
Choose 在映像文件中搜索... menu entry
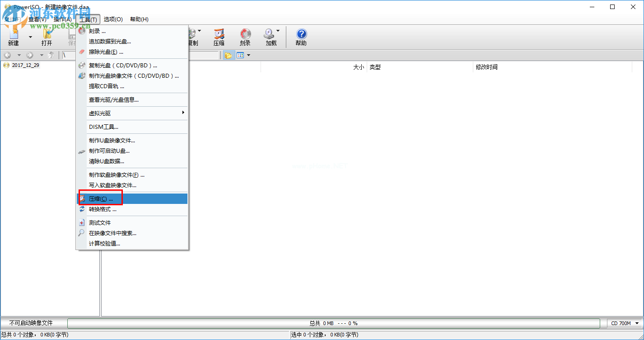coord(132,233)
